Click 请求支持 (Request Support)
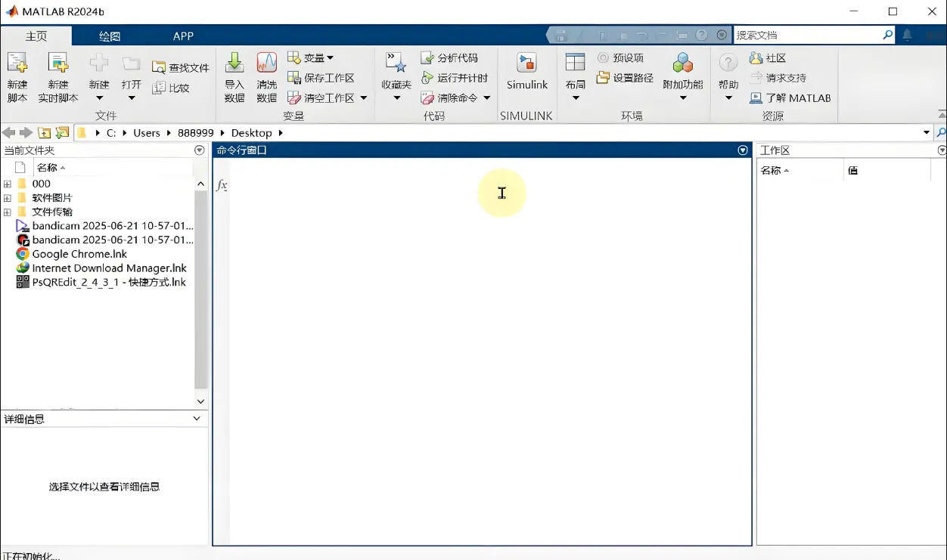Screen dimensions: 947x560 (x=778, y=78)
